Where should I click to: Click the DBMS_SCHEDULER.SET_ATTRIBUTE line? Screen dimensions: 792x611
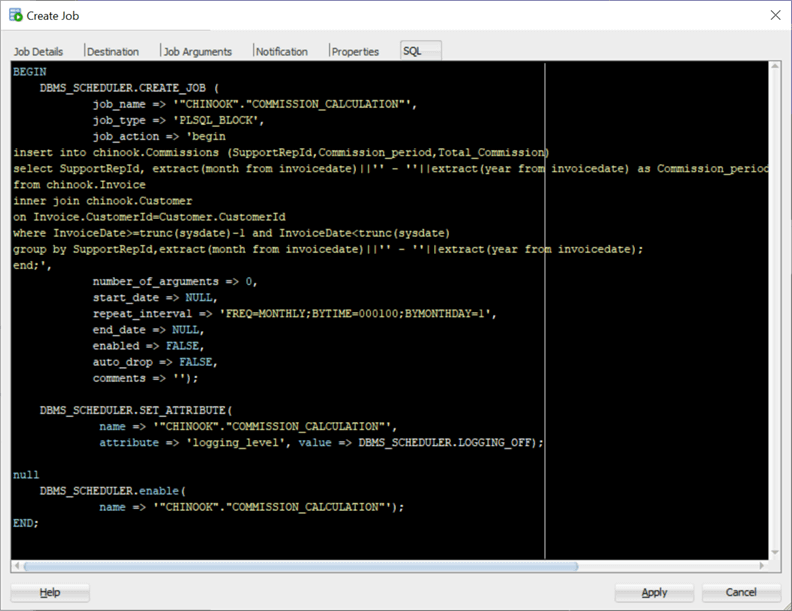point(136,411)
